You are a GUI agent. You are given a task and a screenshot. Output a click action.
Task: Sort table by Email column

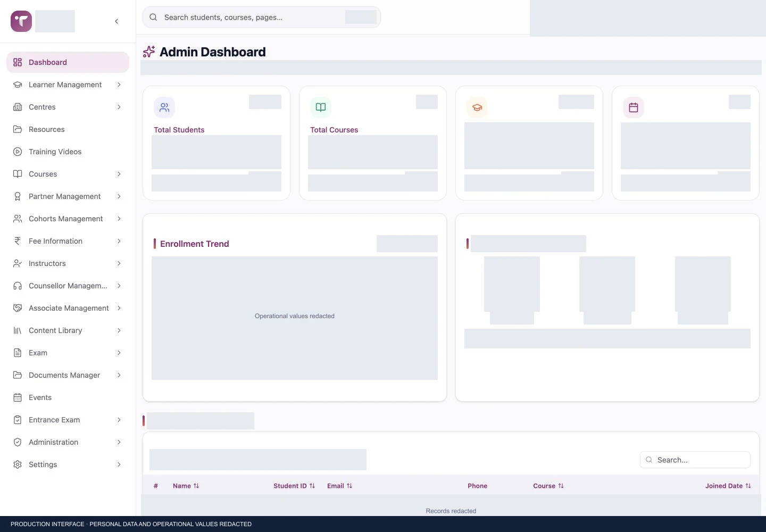pyautogui.click(x=339, y=486)
